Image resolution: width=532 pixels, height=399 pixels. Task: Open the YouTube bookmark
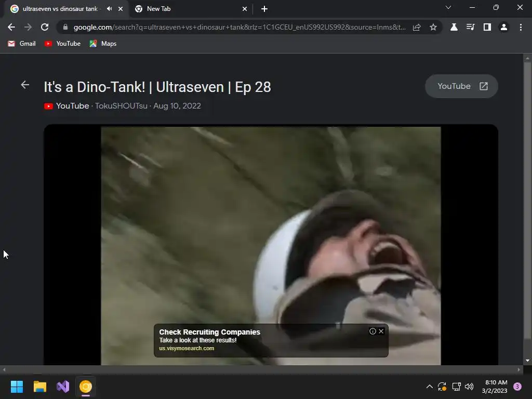[x=62, y=44]
